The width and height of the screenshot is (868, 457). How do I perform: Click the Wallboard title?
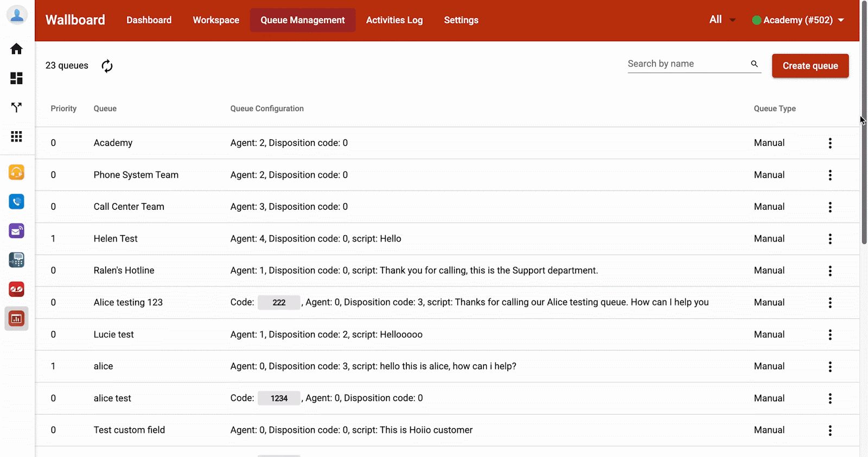(75, 20)
